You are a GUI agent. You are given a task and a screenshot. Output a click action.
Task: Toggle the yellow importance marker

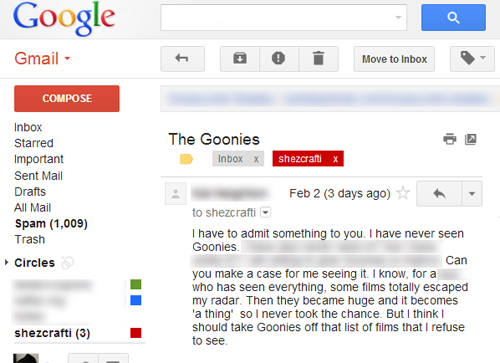pyautogui.click(x=186, y=159)
